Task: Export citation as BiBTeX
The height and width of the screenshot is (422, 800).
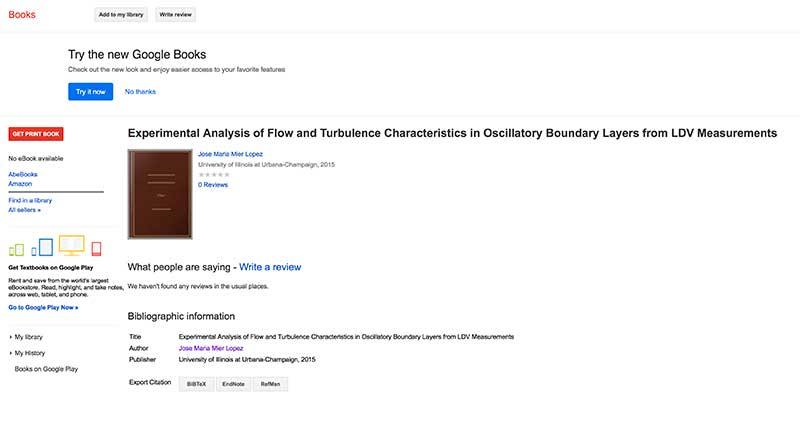Action: [x=196, y=384]
